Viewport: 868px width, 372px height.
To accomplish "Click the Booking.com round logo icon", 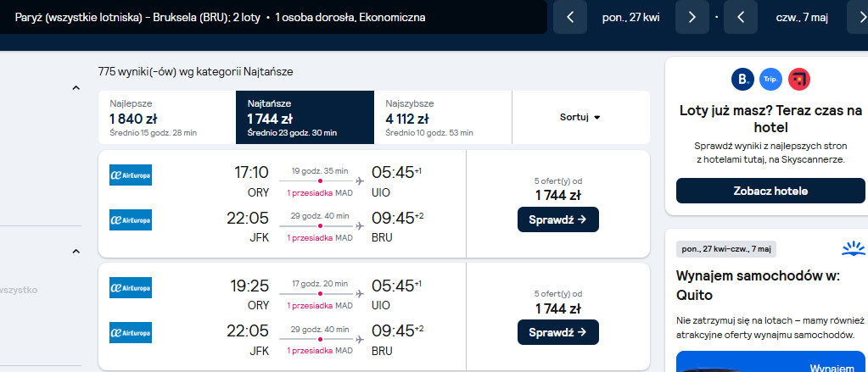I will tap(743, 79).
